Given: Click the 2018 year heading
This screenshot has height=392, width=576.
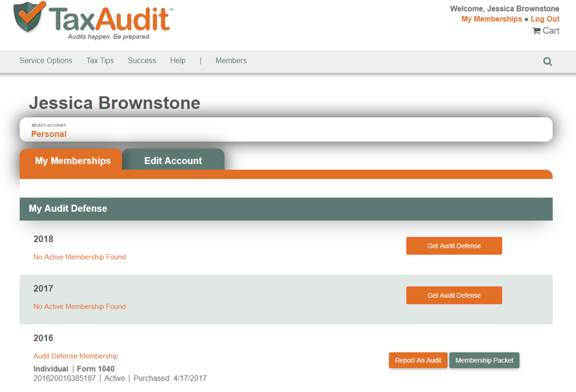Looking at the screenshot, I should tap(43, 240).
